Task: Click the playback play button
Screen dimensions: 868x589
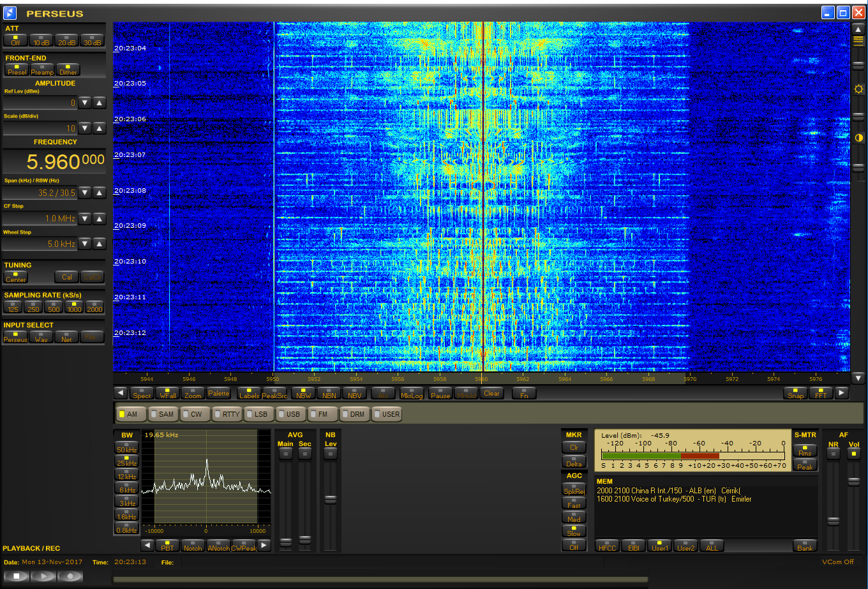Action: click(43, 576)
